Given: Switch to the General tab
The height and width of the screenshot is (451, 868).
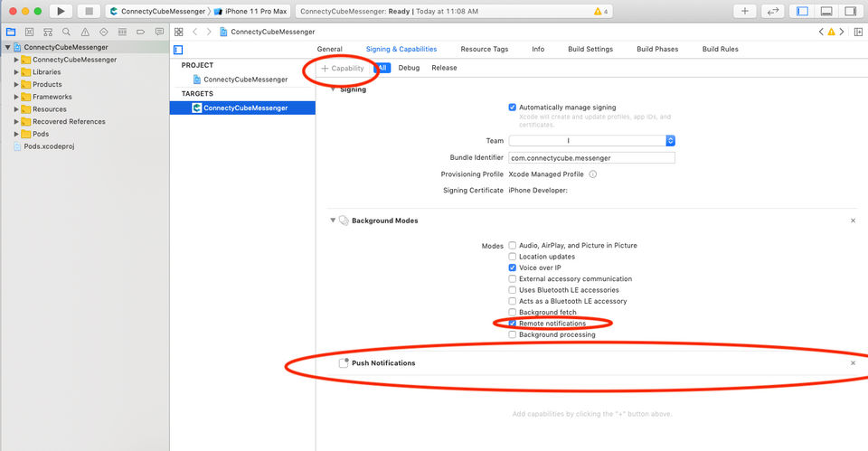Looking at the screenshot, I should 329,49.
